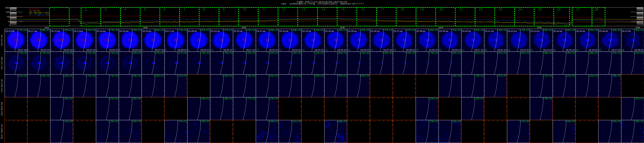Viewport: 644px width, 143px height.
Task: Select interval 21 box in the light curve
Action: [x=465, y=17]
